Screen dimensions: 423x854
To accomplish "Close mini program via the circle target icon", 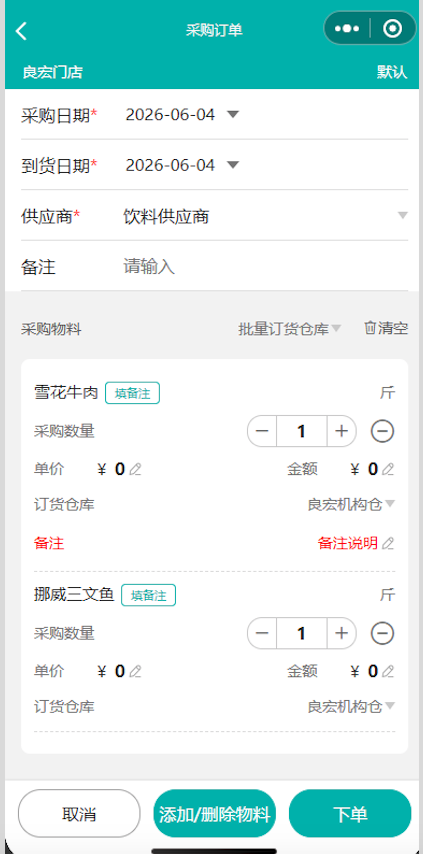I will (x=393, y=28).
